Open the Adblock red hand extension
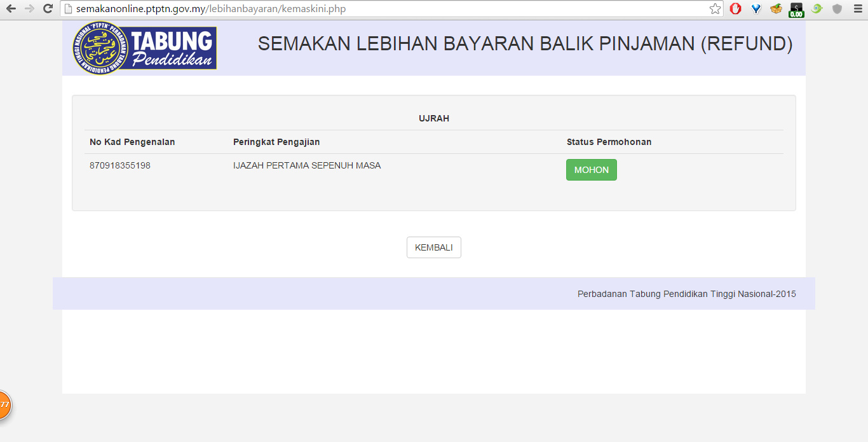The image size is (868, 442). pos(736,9)
